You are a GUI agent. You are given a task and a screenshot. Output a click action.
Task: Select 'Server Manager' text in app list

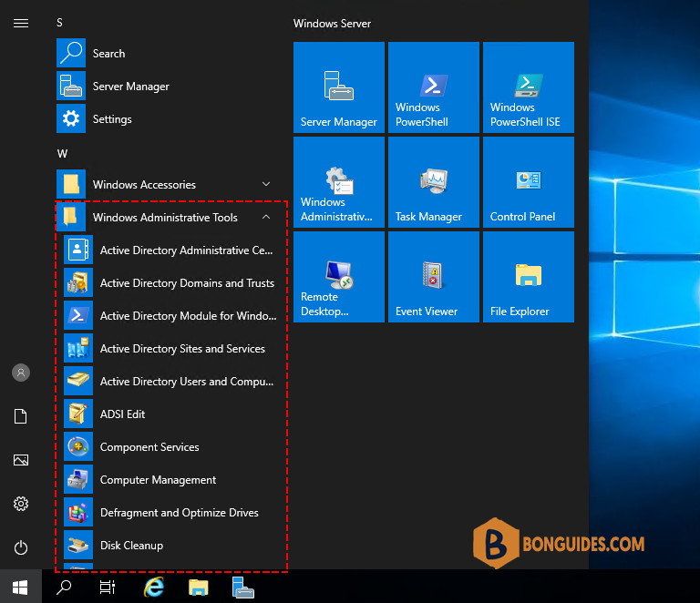click(131, 87)
